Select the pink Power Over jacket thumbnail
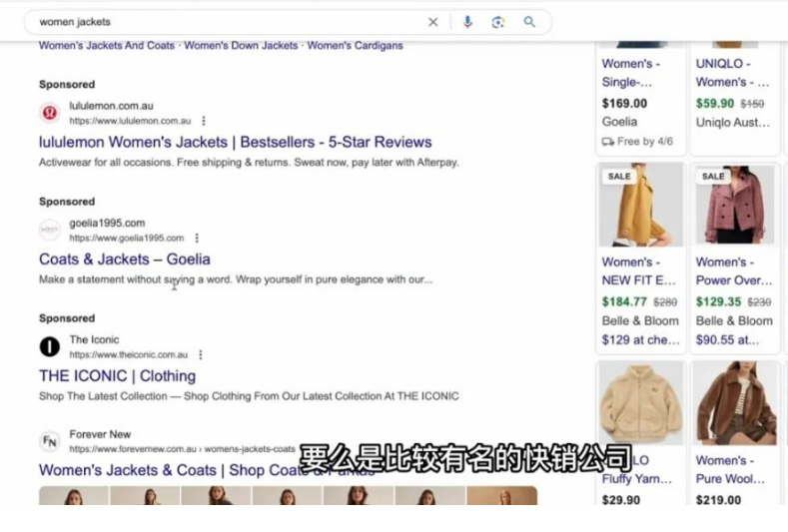 coord(735,205)
